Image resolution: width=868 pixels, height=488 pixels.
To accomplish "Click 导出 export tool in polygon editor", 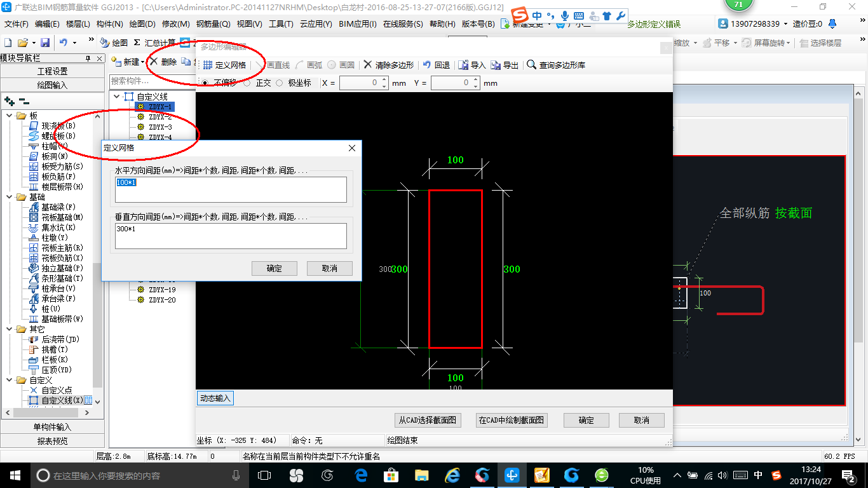I will (505, 65).
